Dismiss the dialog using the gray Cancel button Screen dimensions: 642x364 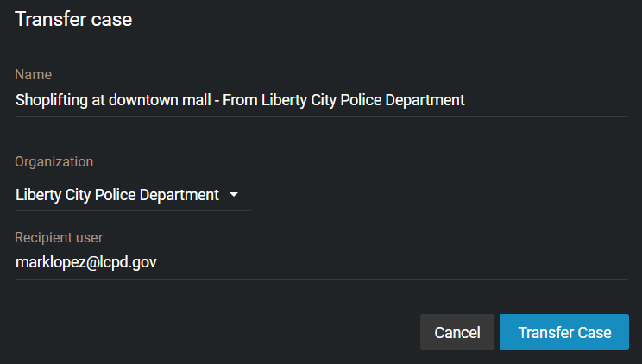pos(457,332)
